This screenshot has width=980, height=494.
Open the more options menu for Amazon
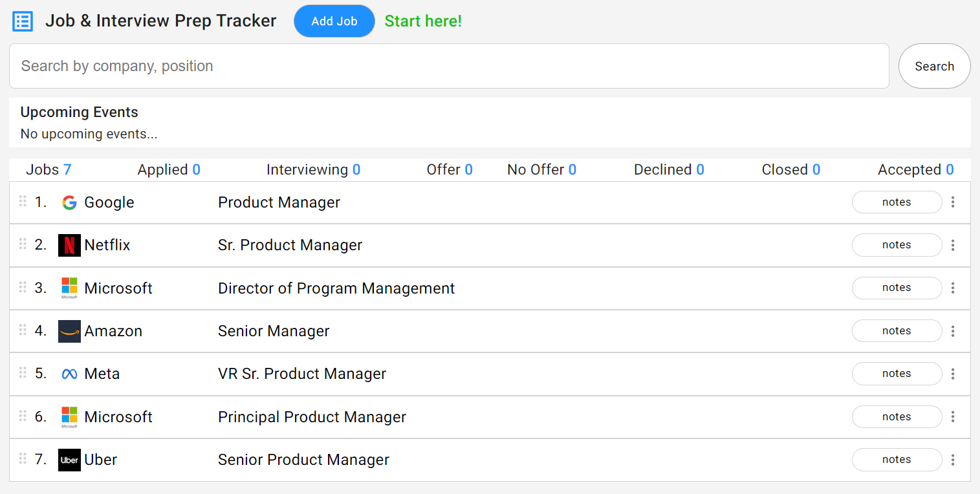pyautogui.click(x=953, y=331)
